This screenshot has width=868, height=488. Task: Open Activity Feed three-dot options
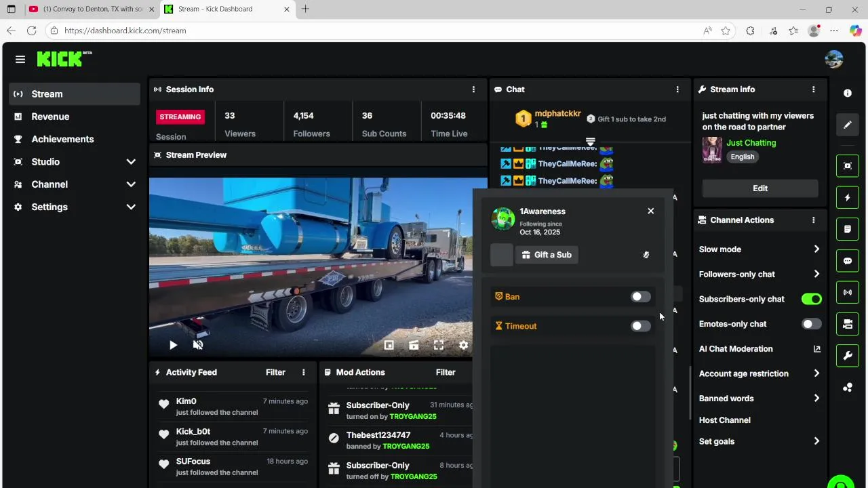coord(303,372)
